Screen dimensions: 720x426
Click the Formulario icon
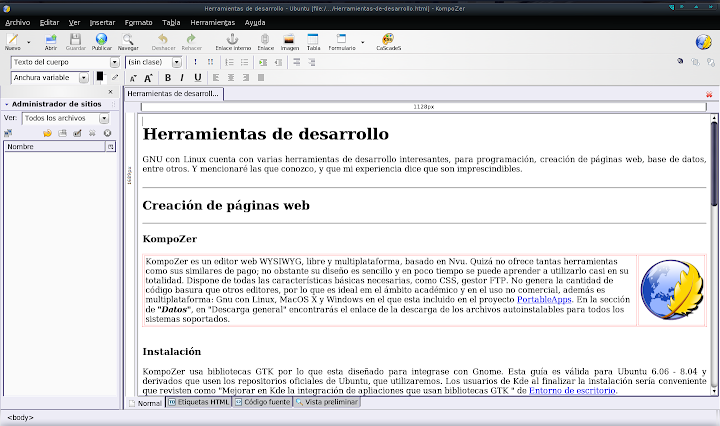tap(341, 39)
